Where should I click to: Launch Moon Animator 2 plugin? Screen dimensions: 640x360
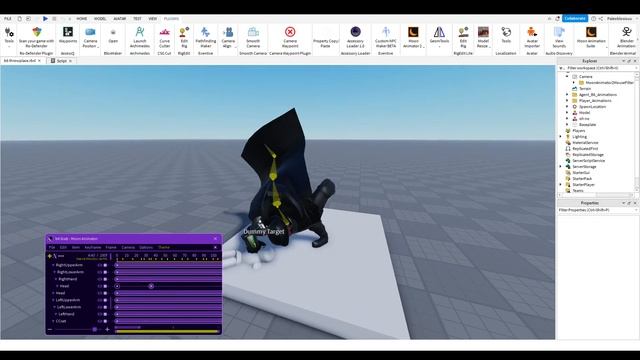413,37
